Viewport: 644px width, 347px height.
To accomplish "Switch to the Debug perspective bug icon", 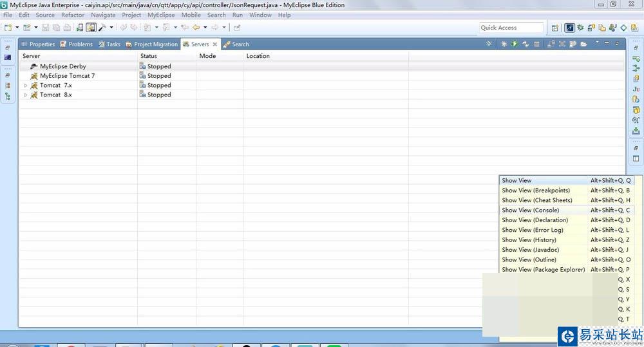I will point(580,28).
